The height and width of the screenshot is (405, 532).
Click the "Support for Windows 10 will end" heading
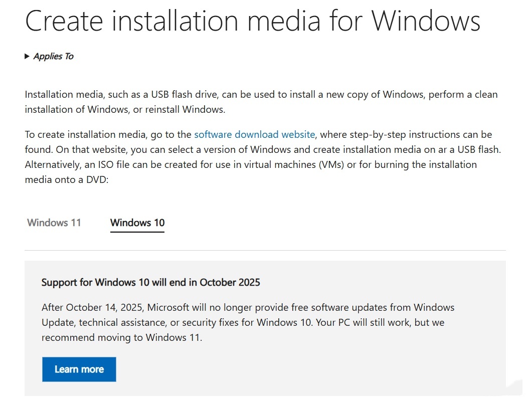[x=150, y=282]
